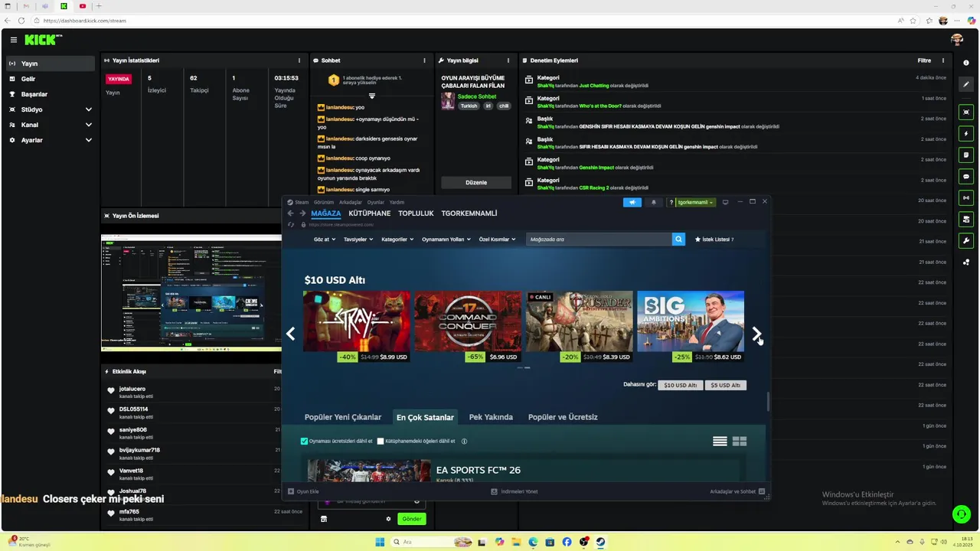Switch Steam list to row list view icon
The height and width of the screenshot is (551, 980).
click(720, 442)
